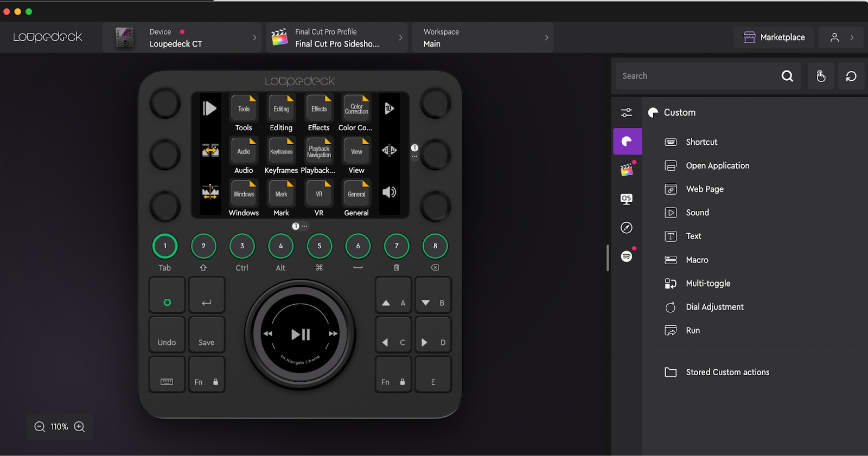Open the dial page indicator beside screen
The image size is (868, 456).
coord(414,151)
